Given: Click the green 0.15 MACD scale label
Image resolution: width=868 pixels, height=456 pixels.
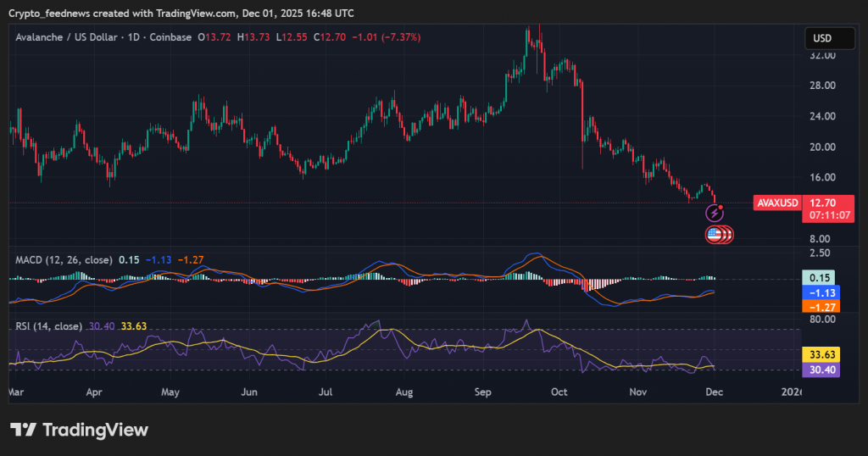Looking at the screenshot, I should pyautogui.click(x=819, y=278).
